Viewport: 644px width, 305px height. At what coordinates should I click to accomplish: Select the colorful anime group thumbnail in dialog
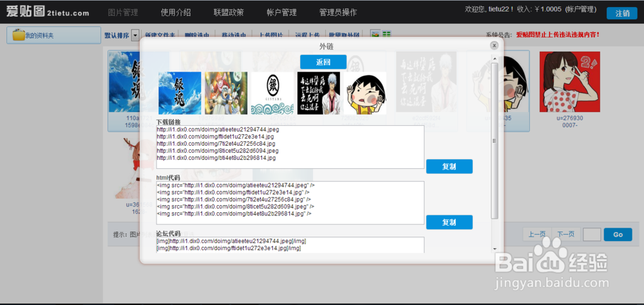pos(226,93)
